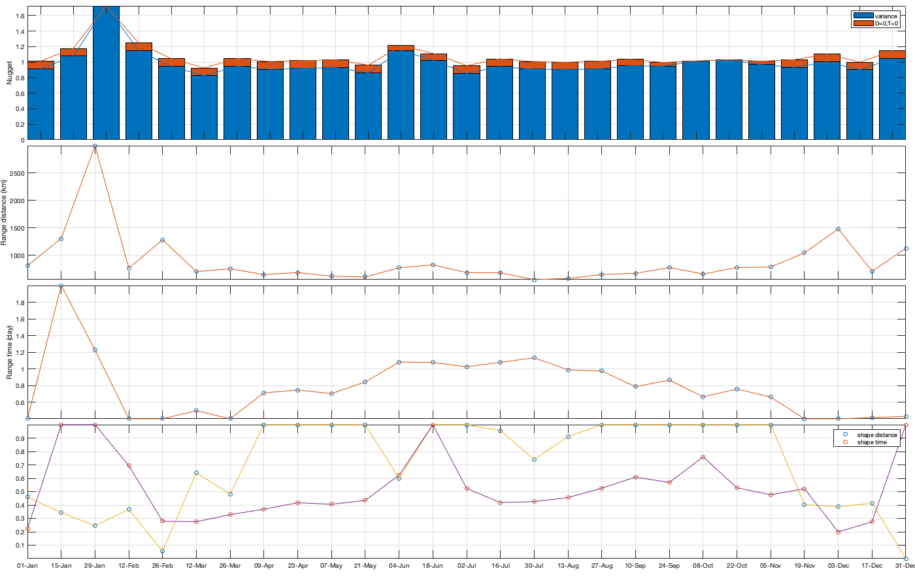The width and height of the screenshot is (915, 588).
Task: Click the orange D=0,T=0 legend swatch
Action: [863, 24]
